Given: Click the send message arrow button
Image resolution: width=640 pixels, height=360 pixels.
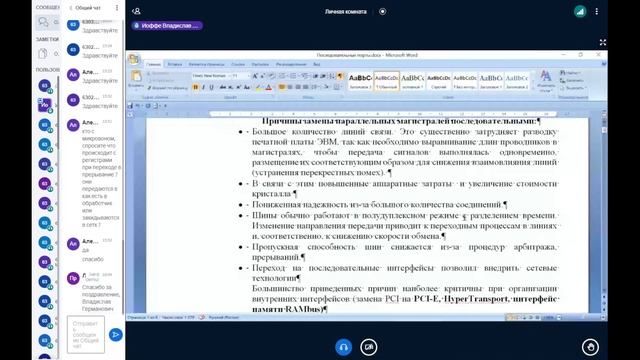Looking at the screenshot, I should [x=116, y=335].
